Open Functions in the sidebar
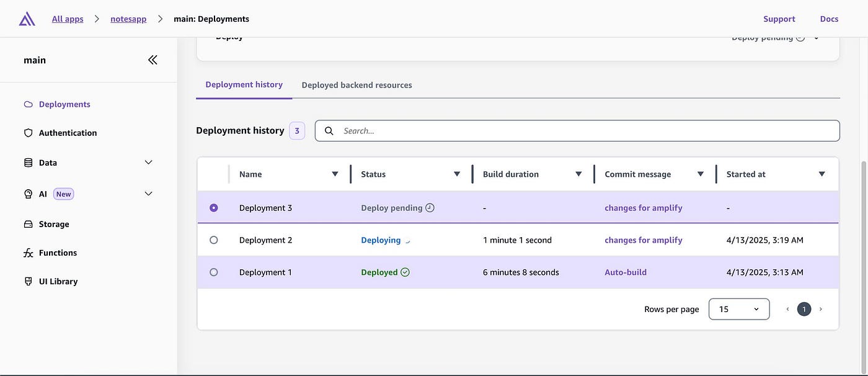 pos(58,253)
